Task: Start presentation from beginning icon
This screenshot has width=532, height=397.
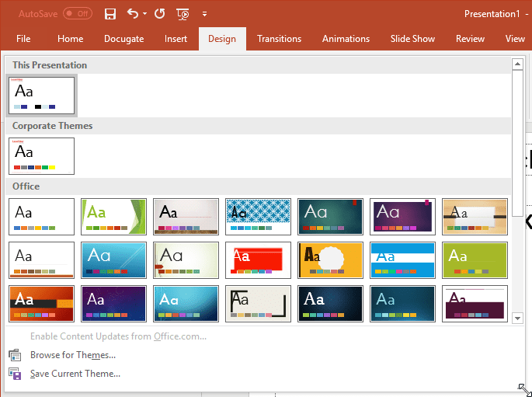Action: tap(183, 14)
